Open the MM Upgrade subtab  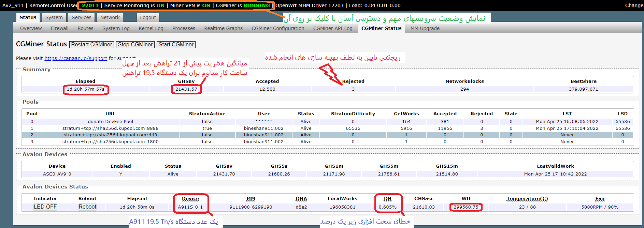(x=425, y=28)
